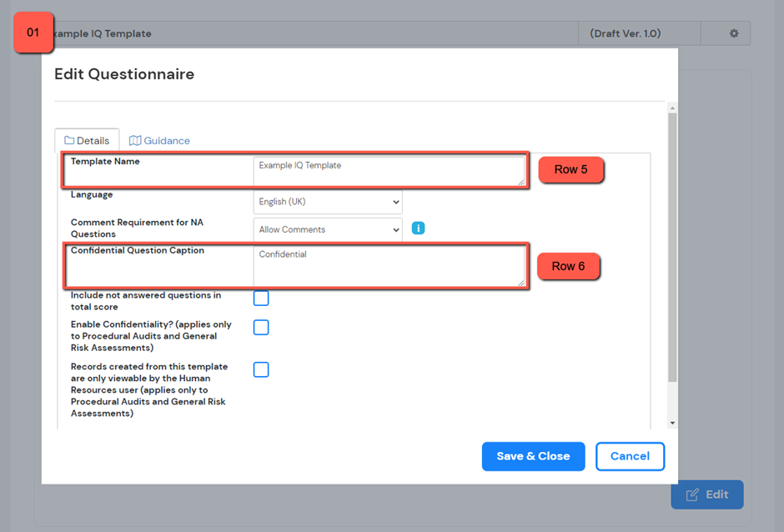Tick Include not answered questions in total score
The image size is (784, 532).
click(261, 299)
